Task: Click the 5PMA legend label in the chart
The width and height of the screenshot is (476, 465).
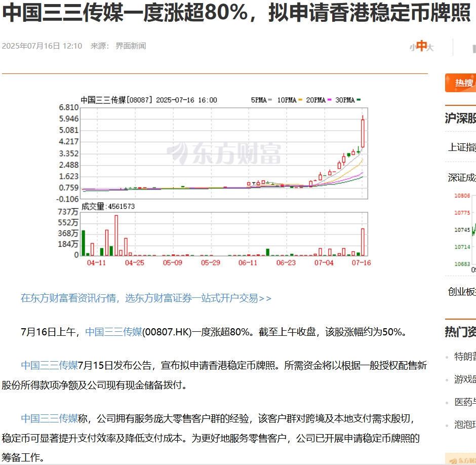Action: pyautogui.click(x=259, y=100)
